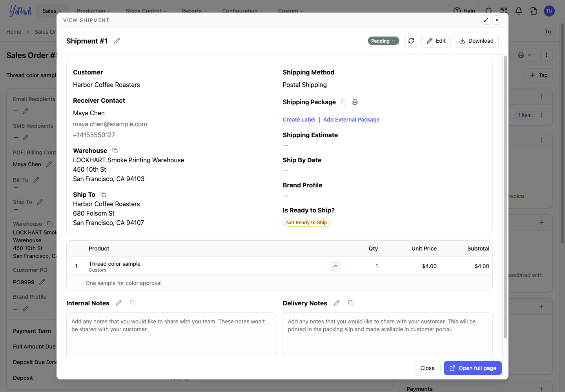
Task: Close the shipment dialog with Close button
Action: pyautogui.click(x=427, y=368)
